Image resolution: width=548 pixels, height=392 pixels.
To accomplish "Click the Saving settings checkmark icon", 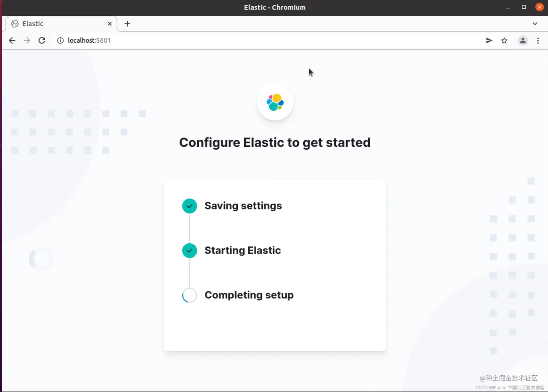I will (x=190, y=206).
